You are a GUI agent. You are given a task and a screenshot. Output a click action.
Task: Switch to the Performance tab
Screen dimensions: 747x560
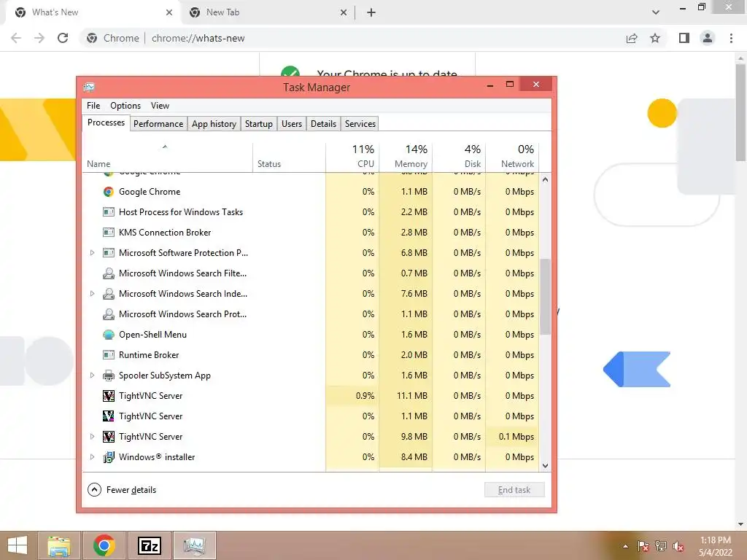158,124
